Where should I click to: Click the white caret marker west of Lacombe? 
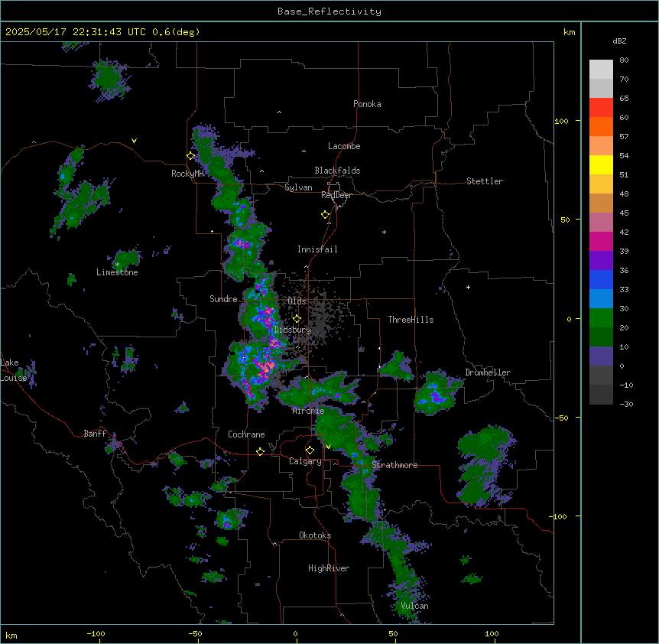click(x=304, y=151)
